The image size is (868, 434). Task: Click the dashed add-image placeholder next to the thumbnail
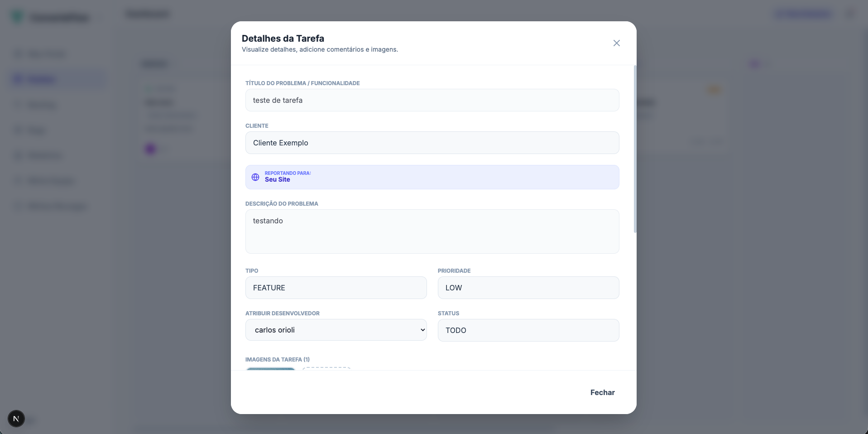pos(326,371)
